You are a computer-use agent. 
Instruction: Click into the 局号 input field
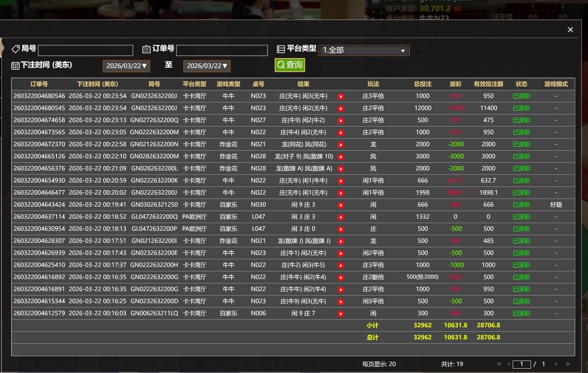point(86,50)
